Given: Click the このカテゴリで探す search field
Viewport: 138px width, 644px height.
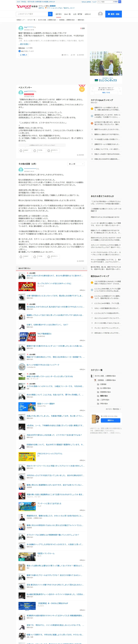Looking at the screenshot, I should [32, 14].
